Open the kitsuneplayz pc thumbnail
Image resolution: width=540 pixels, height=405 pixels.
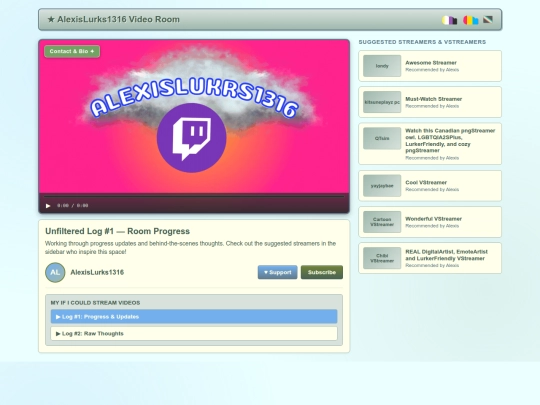(382, 102)
